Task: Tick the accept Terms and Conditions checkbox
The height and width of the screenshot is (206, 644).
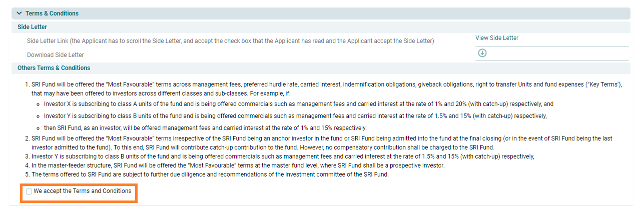Action: (29, 191)
